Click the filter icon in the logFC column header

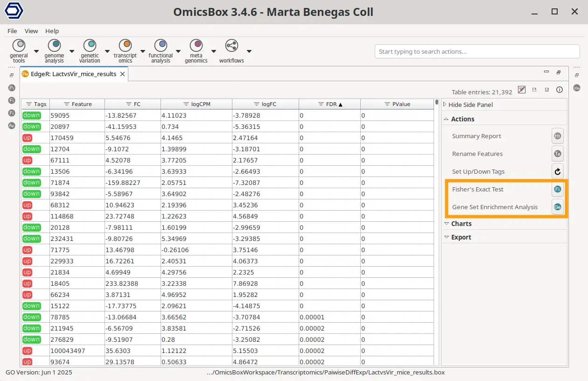[x=257, y=104]
